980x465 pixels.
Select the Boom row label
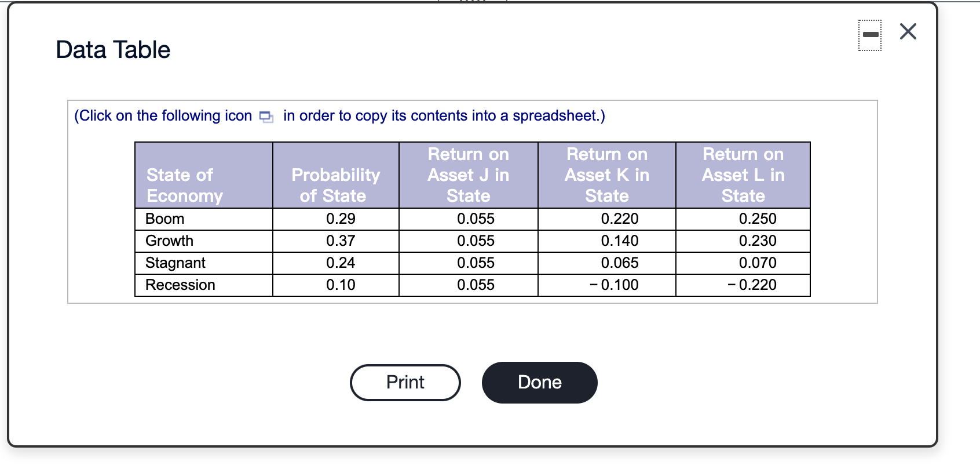coord(164,219)
